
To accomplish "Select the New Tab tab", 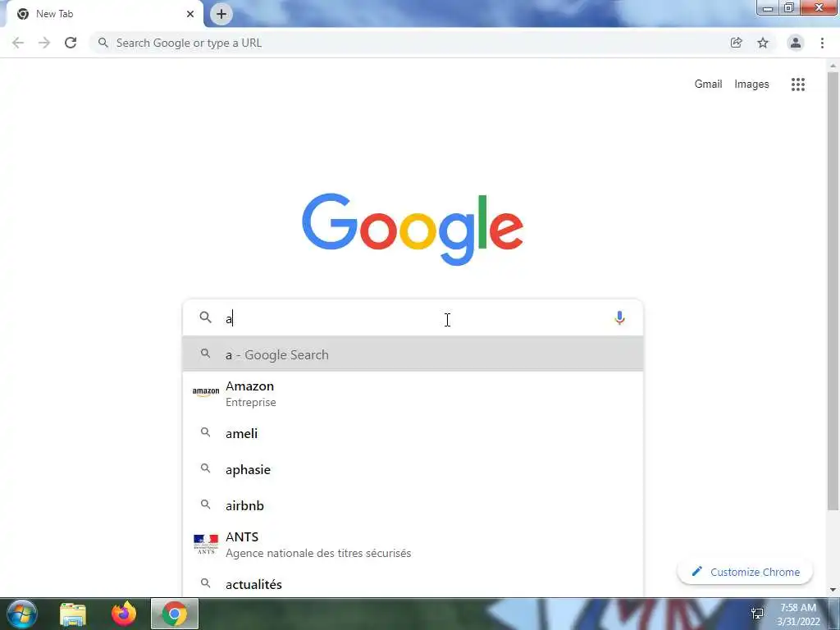I will click(104, 14).
